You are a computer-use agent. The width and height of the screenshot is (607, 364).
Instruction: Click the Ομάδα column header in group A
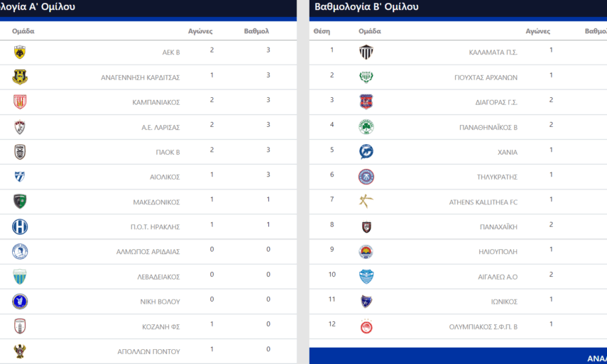pos(23,31)
